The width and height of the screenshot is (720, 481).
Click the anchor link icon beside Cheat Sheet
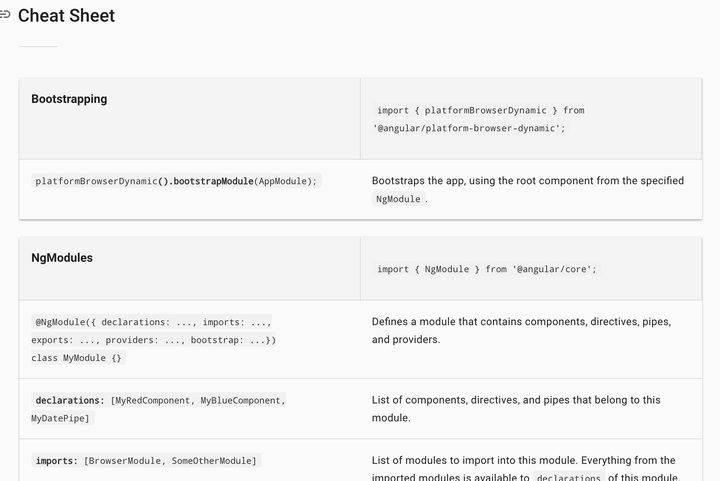coord(5,15)
